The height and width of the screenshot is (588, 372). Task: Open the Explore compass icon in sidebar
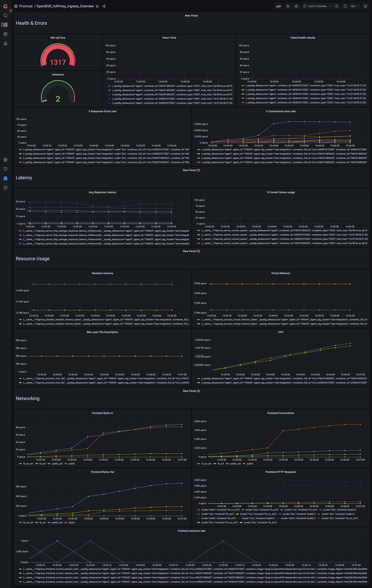pos(5,34)
